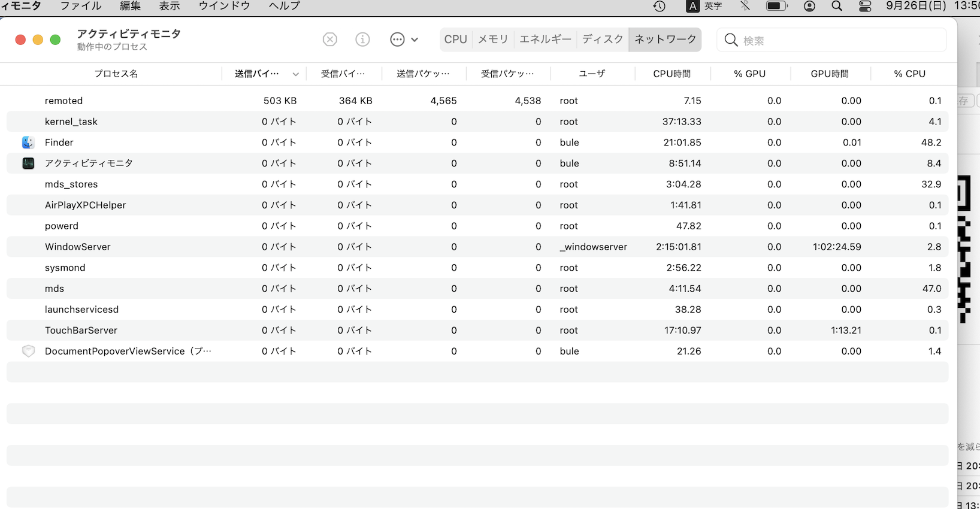Select the TouchBarServer process row
The height and width of the screenshot is (509, 980).
[477, 331]
